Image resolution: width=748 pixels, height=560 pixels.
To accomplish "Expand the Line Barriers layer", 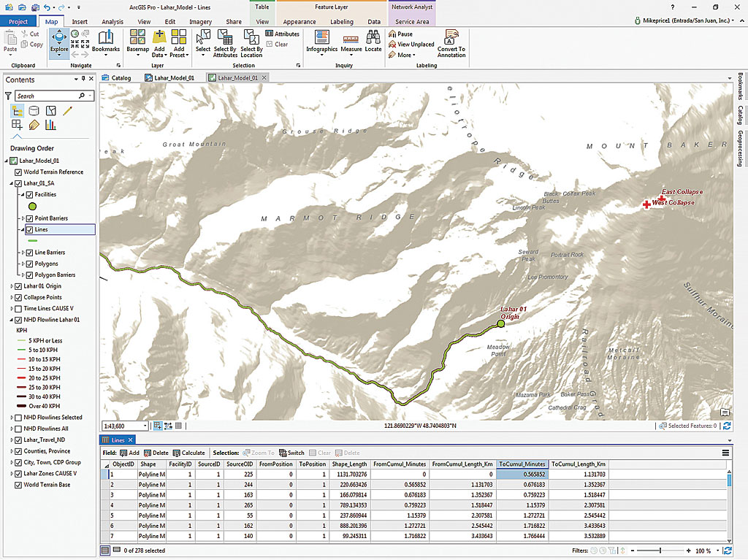I will point(23,253).
